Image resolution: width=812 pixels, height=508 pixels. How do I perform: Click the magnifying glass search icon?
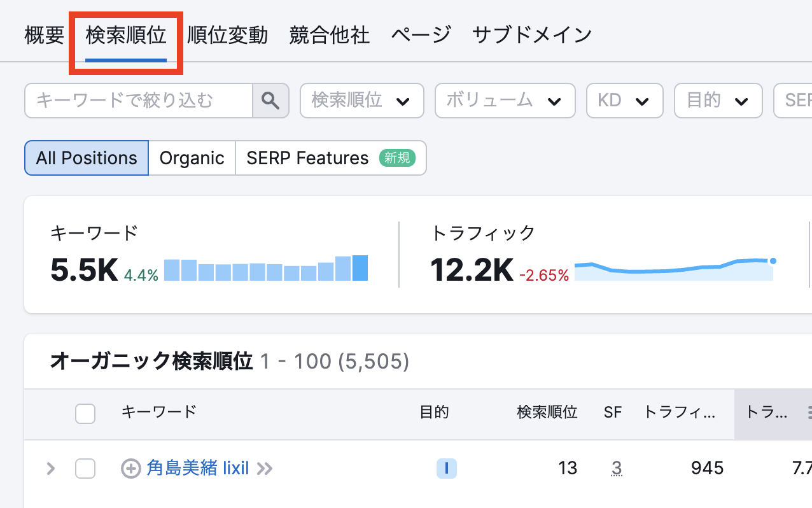tap(270, 101)
